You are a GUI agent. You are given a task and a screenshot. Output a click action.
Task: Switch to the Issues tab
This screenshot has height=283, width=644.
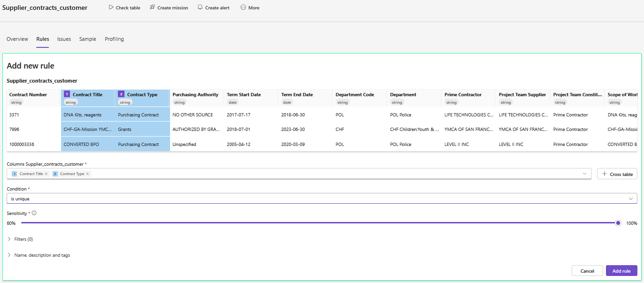tap(64, 39)
